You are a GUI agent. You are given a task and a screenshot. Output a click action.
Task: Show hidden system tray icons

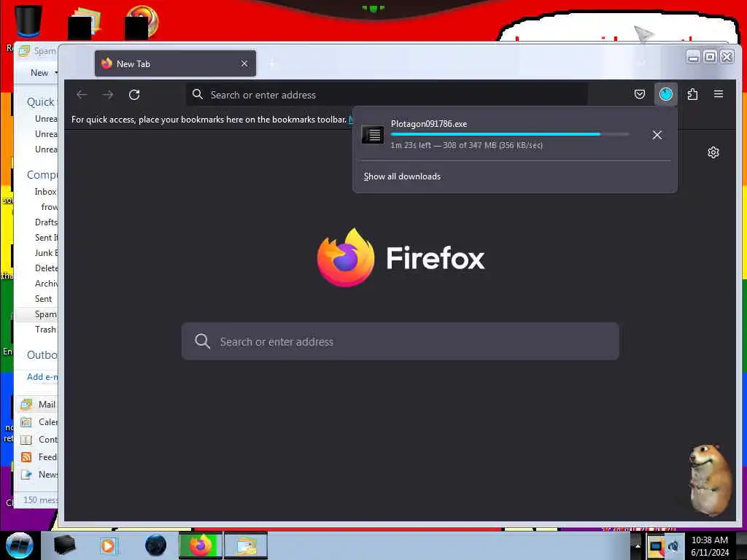(x=638, y=545)
